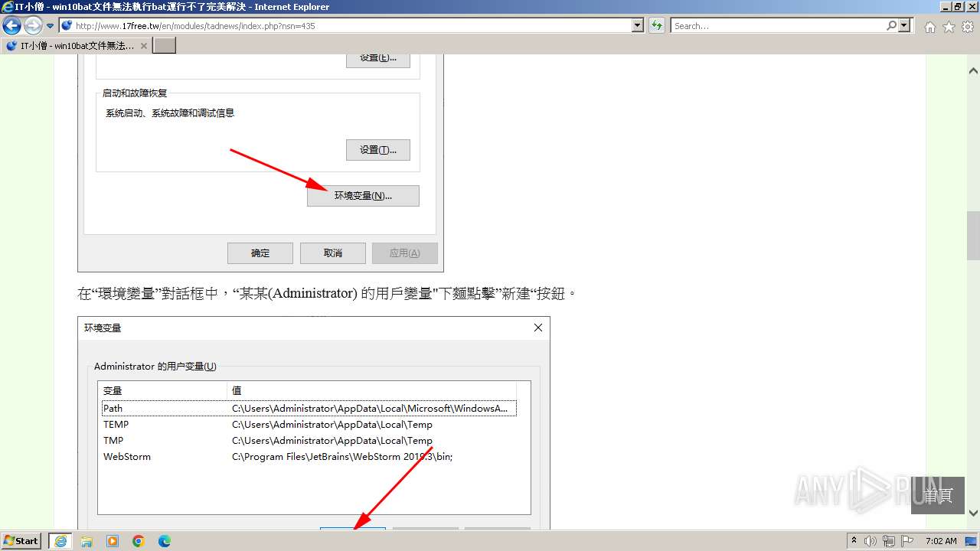Open the Windows Start menu
The image size is (980, 551).
(21, 541)
